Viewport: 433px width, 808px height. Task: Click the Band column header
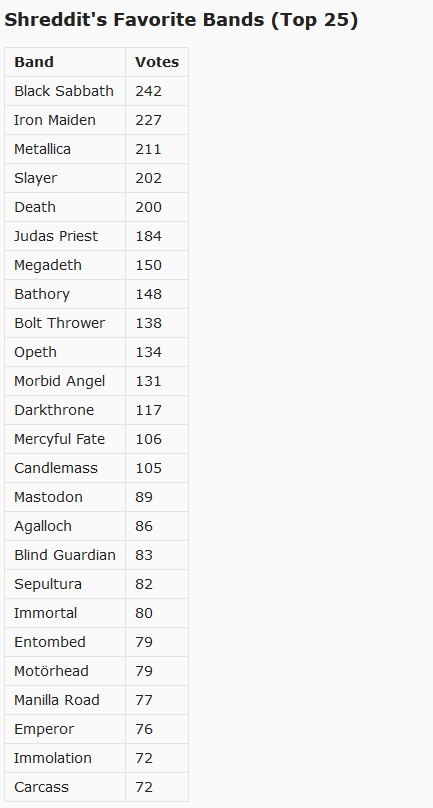pyautogui.click(x=34, y=62)
